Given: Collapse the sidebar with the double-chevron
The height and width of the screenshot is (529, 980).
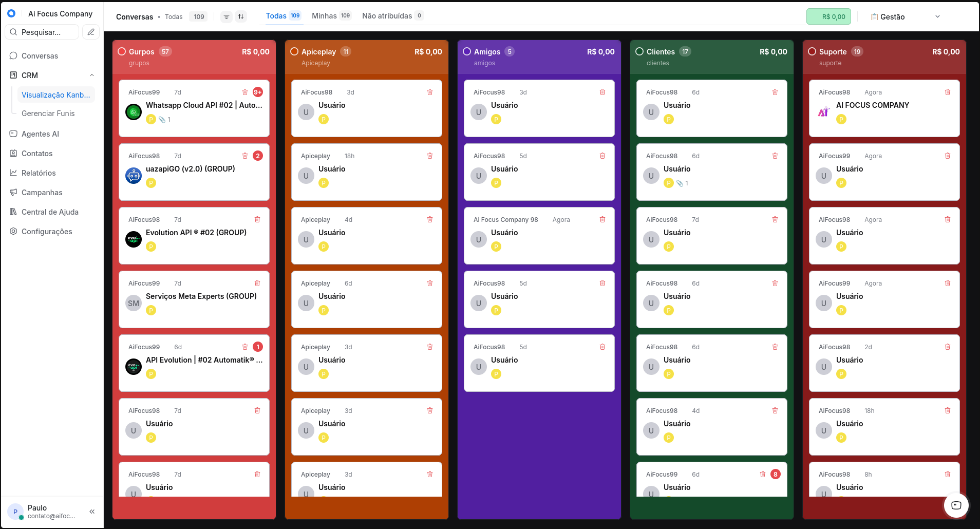Looking at the screenshot, I should pyautogui.click(x=92, y=512).
